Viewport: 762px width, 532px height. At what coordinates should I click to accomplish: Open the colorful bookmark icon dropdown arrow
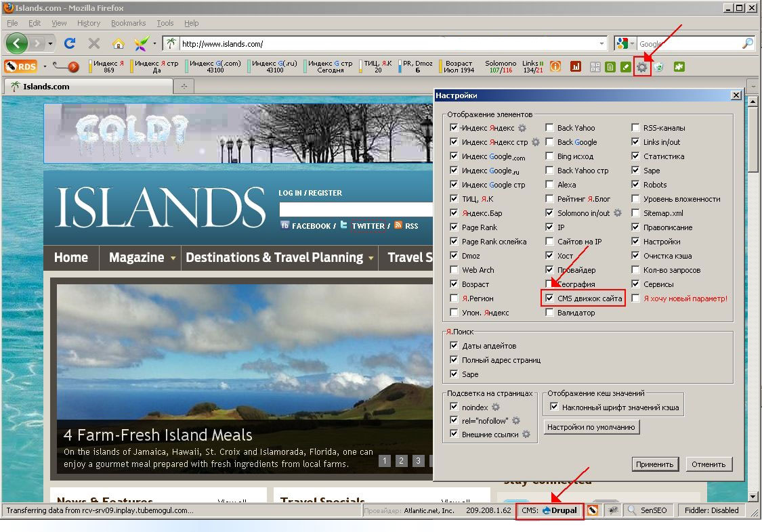(154, 44)
